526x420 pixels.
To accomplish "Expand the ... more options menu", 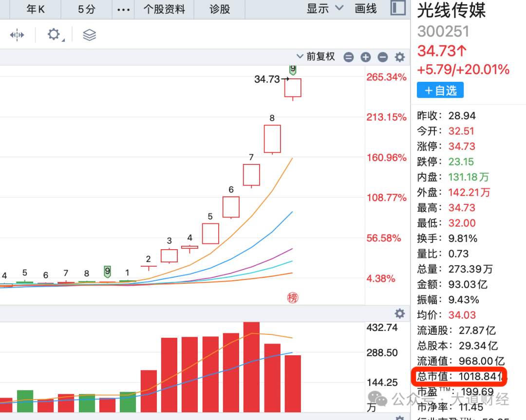I will click(x=123, y=9).
